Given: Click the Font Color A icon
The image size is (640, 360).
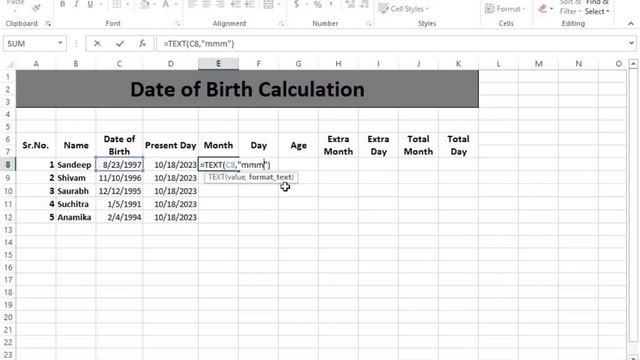Looking at the screenshot, I should pos(166,4).
